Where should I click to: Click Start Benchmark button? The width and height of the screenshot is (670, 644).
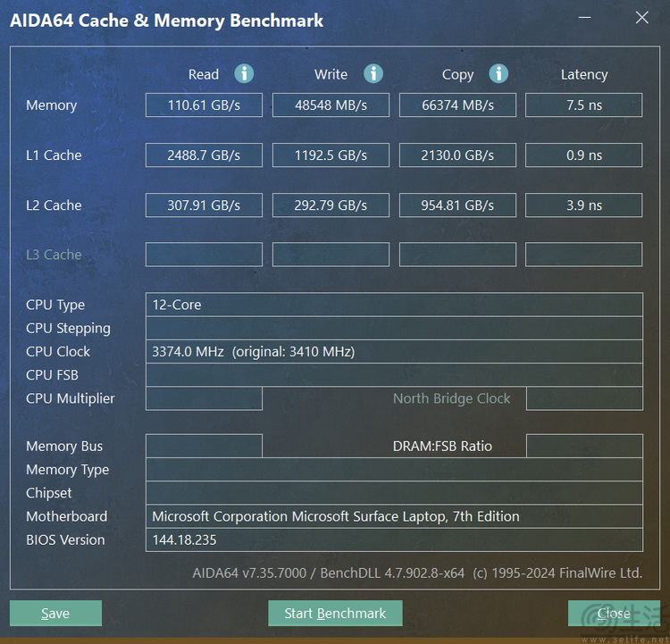335,614
